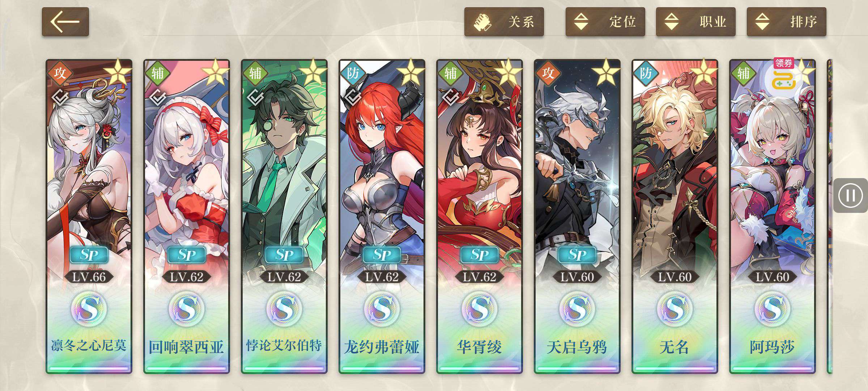
Task: Click star icon on 回响翠西亚 card
Action: click(x=215, y=72)
